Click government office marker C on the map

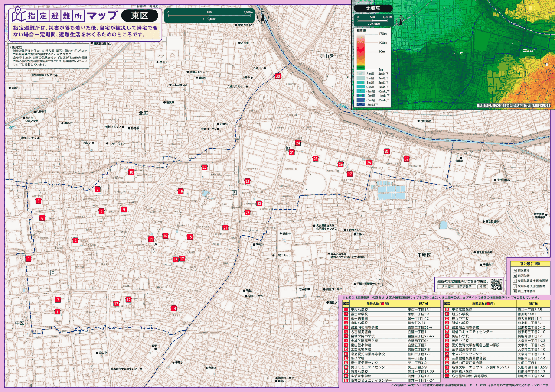[53, 272]
